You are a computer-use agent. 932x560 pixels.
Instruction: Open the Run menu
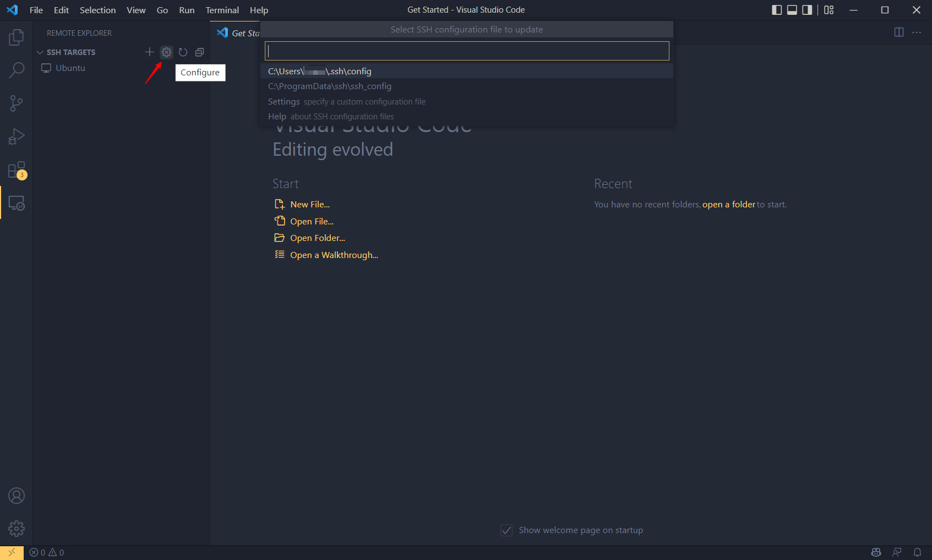[x=187, y=10]
